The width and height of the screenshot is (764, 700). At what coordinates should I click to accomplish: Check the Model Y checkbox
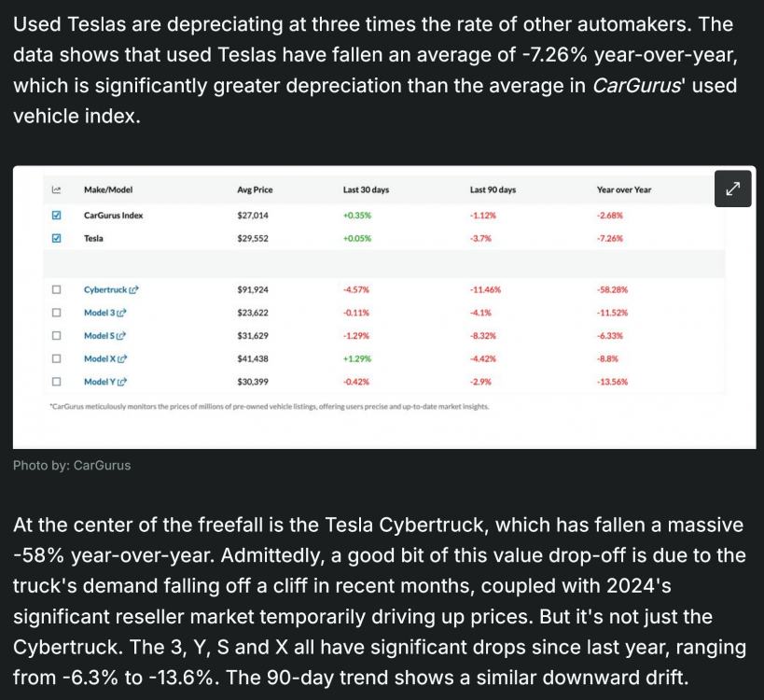click(56, 382)
